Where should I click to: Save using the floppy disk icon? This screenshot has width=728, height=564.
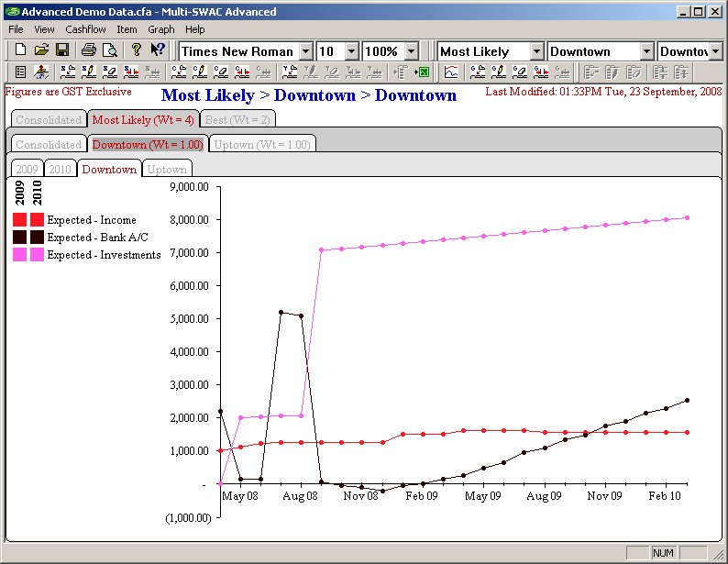tap(62, 50)
